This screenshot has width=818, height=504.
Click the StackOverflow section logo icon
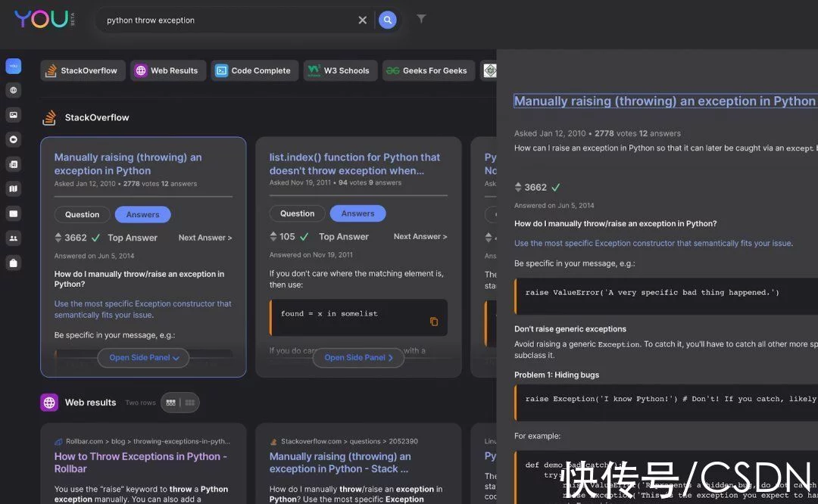(x=49, y=117)
